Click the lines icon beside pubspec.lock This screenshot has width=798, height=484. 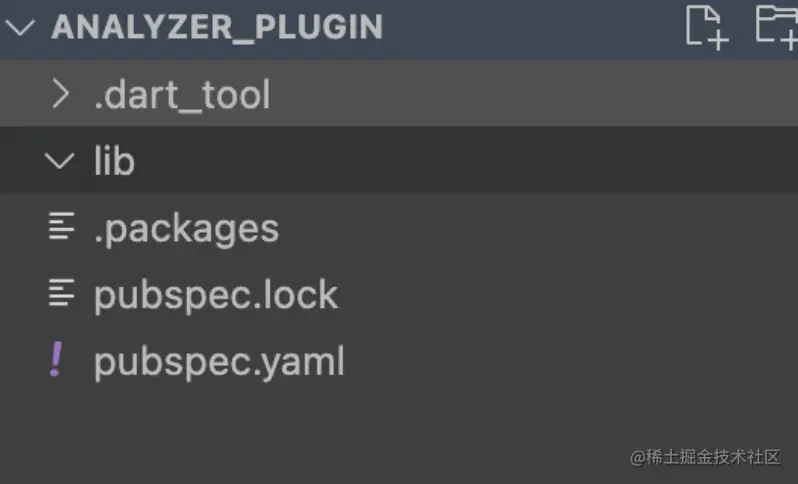click(61, 294)
